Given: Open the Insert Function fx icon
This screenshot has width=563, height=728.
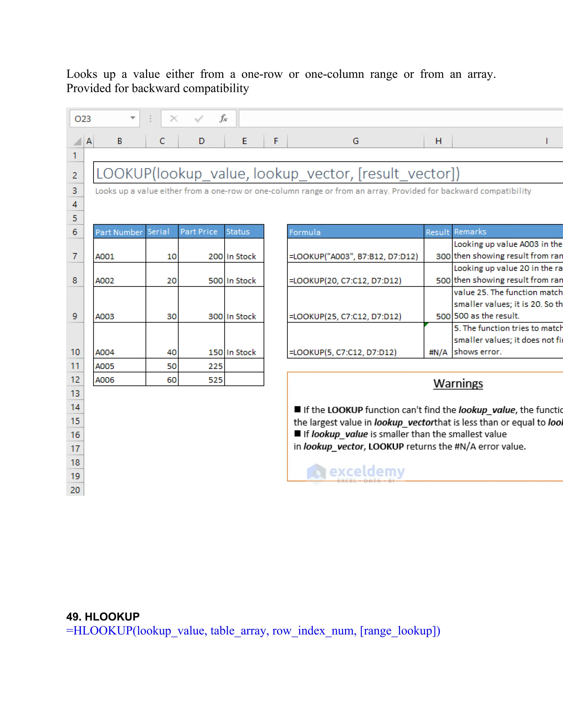Looking at the screenshot, I should coord(223,119).
